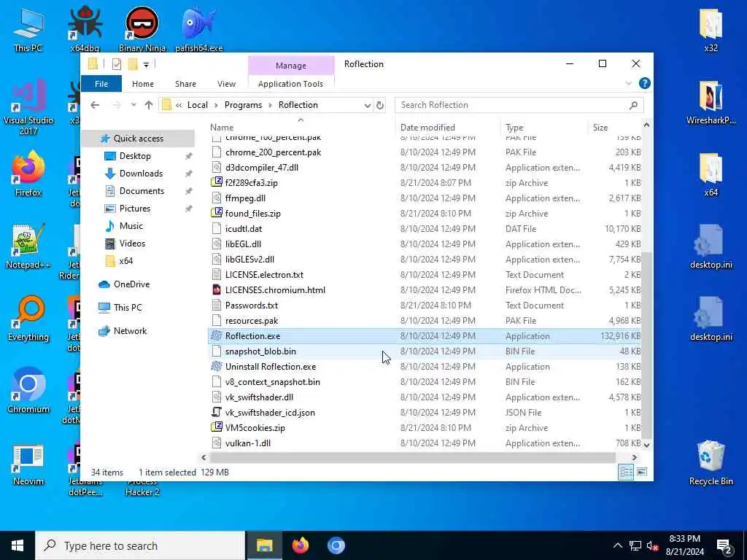Click the New folder quick access icon
The height and width of the screenshot is (560, 747).
point(133,64)
